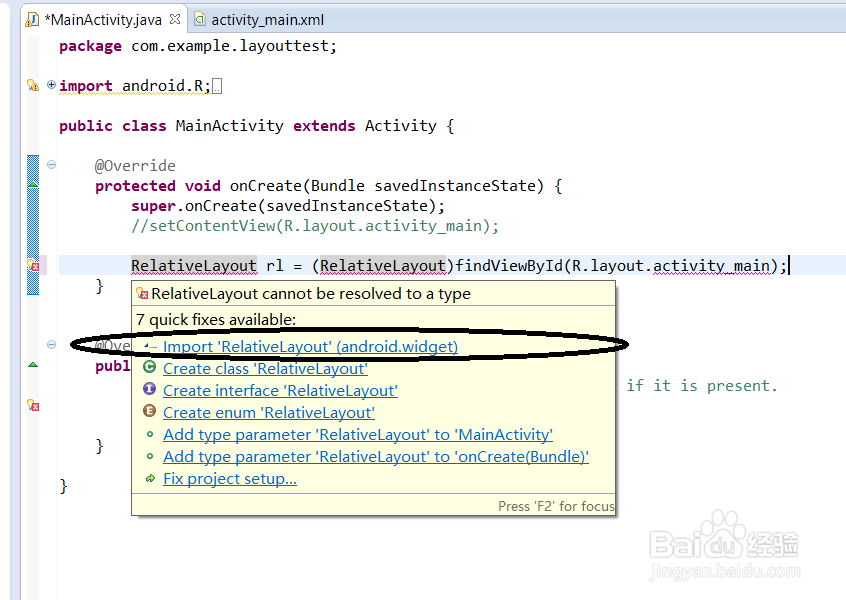The image size is (846, 600).
Task: Collapse the onCreate method fold
Action: (51, 165)
